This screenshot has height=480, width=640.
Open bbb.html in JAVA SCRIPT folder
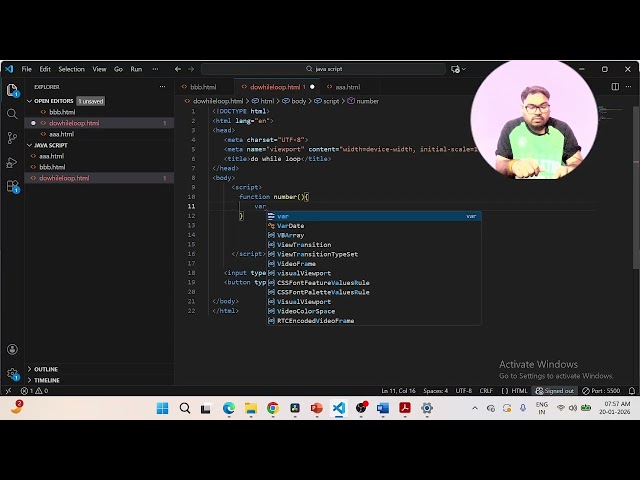click(99, 167)
